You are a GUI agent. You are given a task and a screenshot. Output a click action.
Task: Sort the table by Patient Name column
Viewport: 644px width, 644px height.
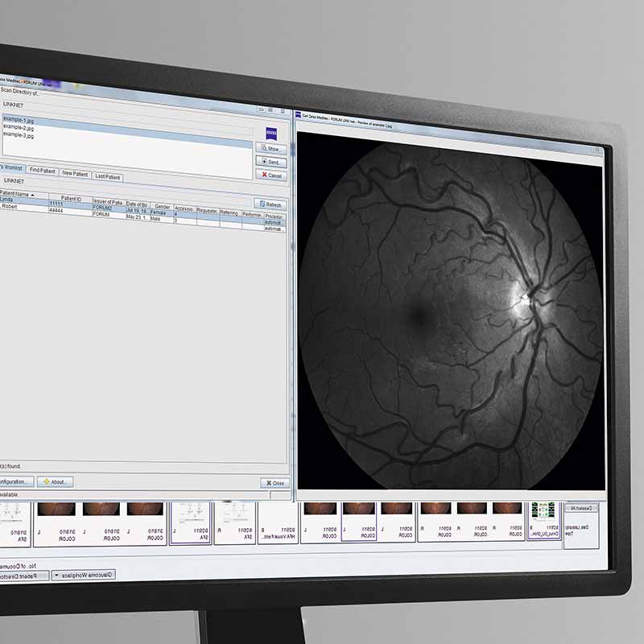coord(23,194)
